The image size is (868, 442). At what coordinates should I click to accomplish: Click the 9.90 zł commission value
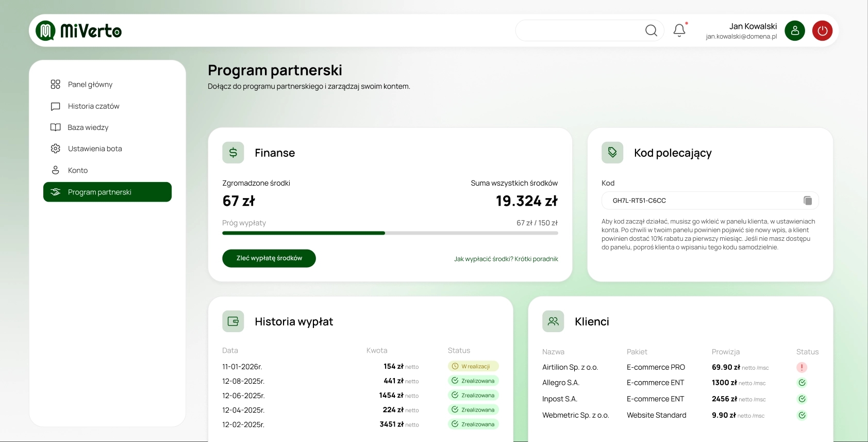[x=724, y=415]
